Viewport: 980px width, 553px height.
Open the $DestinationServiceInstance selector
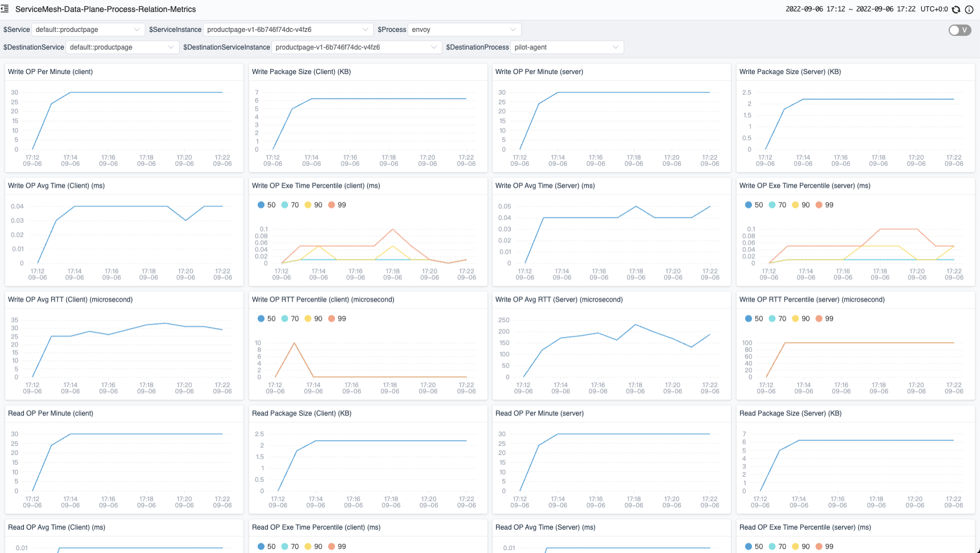(356, 47)
